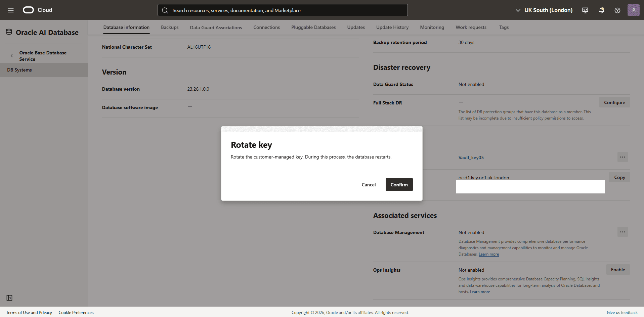Open Learn more link under Ops Insights
The image size is (644, 317).
(x=480, y=292)
